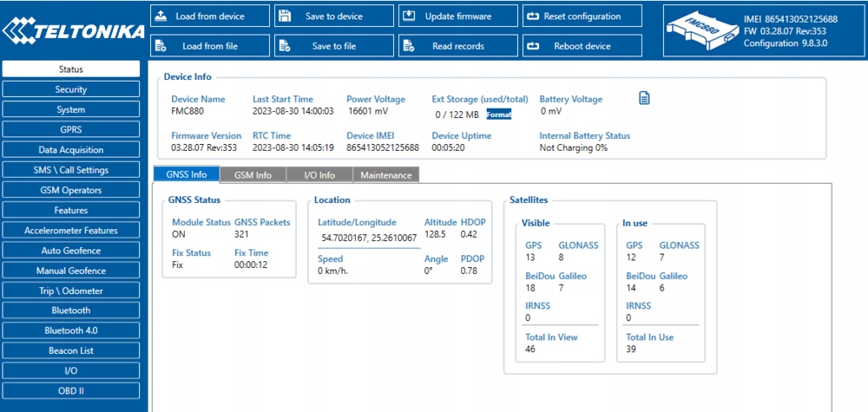Format the external storage

coord(499,114)
